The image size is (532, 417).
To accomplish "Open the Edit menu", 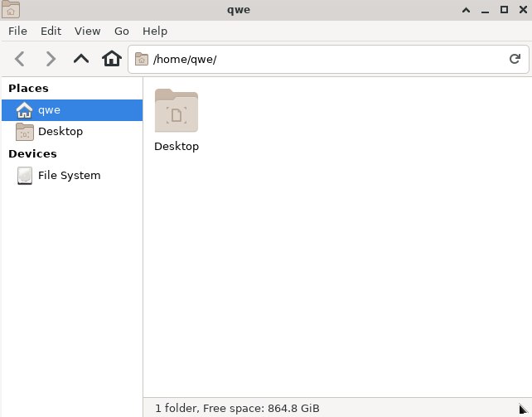I will (x=51, y=32).
